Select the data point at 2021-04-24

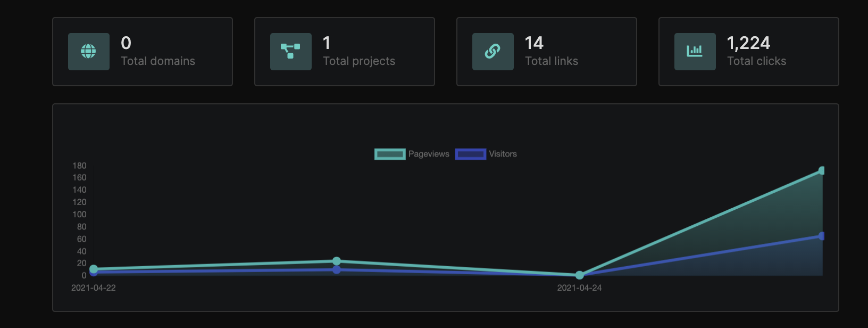coord(580,275)
